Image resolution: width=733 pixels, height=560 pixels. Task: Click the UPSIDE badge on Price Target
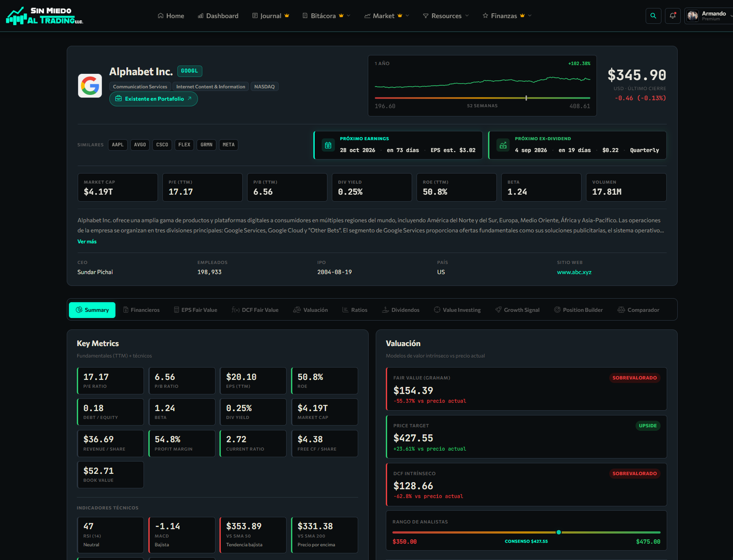tap(648, 426)
